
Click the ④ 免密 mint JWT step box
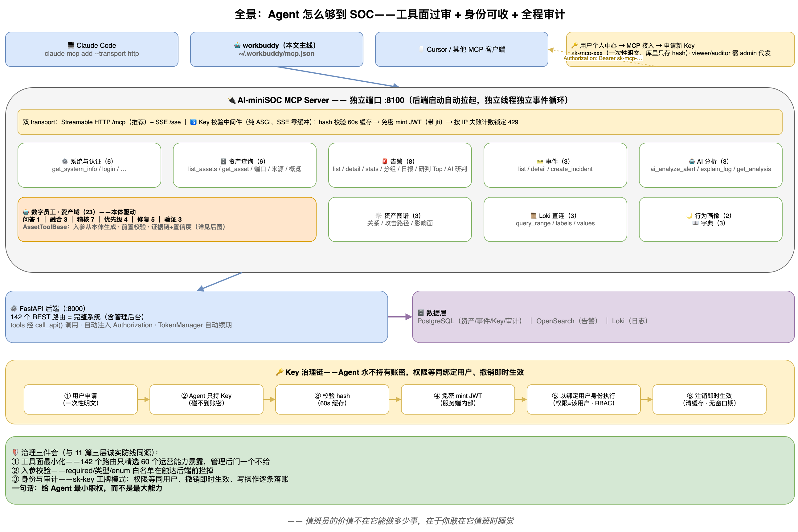458,399
